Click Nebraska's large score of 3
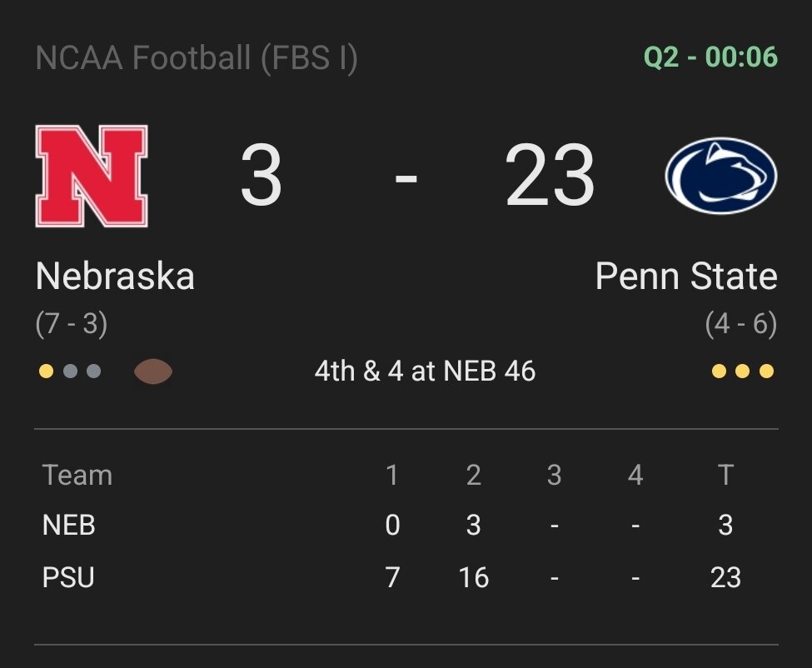The height and width of the screenshot is (668, 812). coord(261,177)
